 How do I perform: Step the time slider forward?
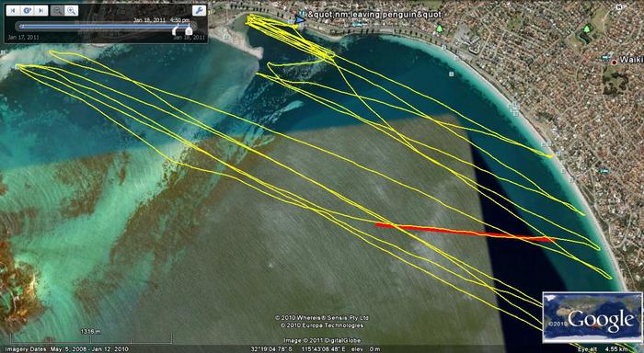(41, 11)
